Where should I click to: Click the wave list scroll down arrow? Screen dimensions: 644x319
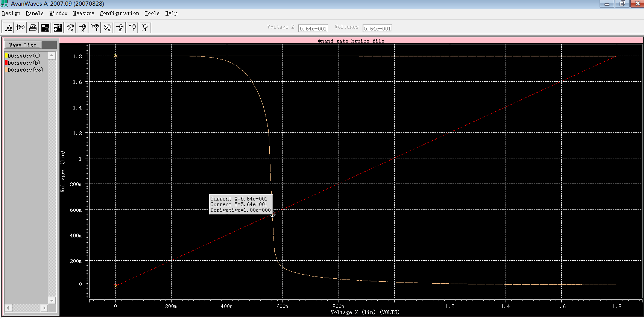point(52,300)
